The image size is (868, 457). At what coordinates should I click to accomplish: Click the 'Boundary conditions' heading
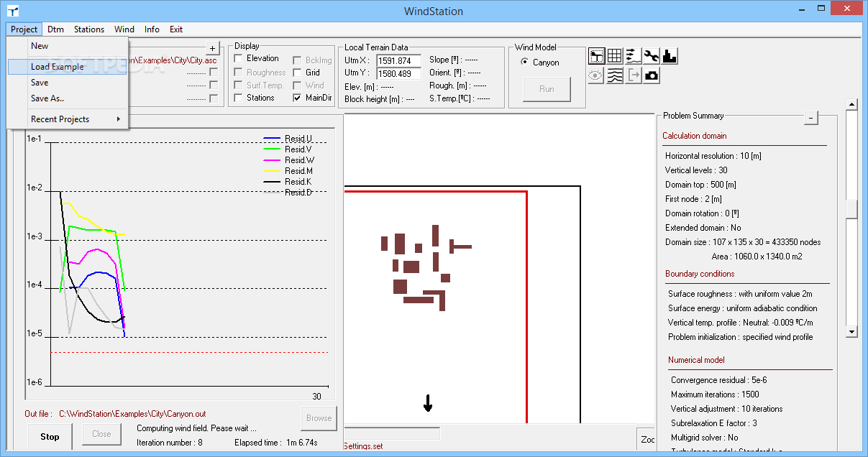(x=700, y=274)
